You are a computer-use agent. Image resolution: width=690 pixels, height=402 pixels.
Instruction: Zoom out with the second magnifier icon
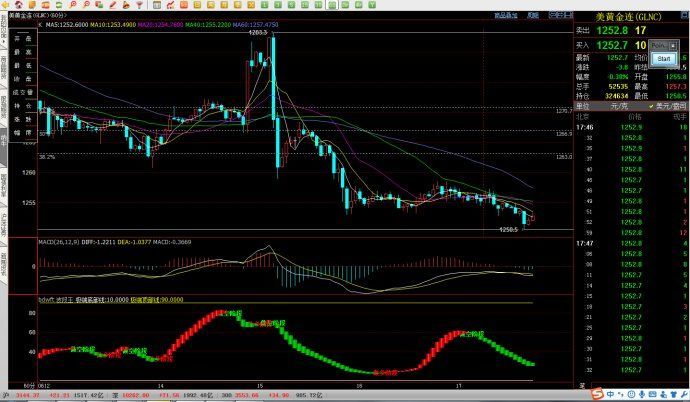click(x=86, y=5)
